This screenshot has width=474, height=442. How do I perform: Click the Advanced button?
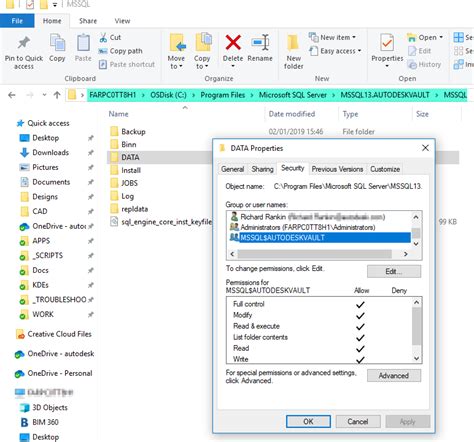(x=394, y=376)
